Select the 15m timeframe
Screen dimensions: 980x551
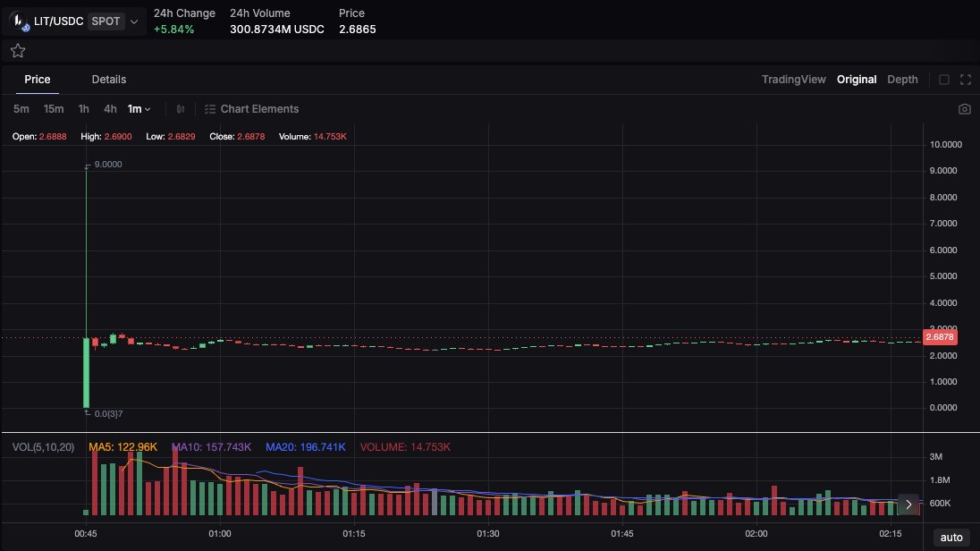click(54, 109)
